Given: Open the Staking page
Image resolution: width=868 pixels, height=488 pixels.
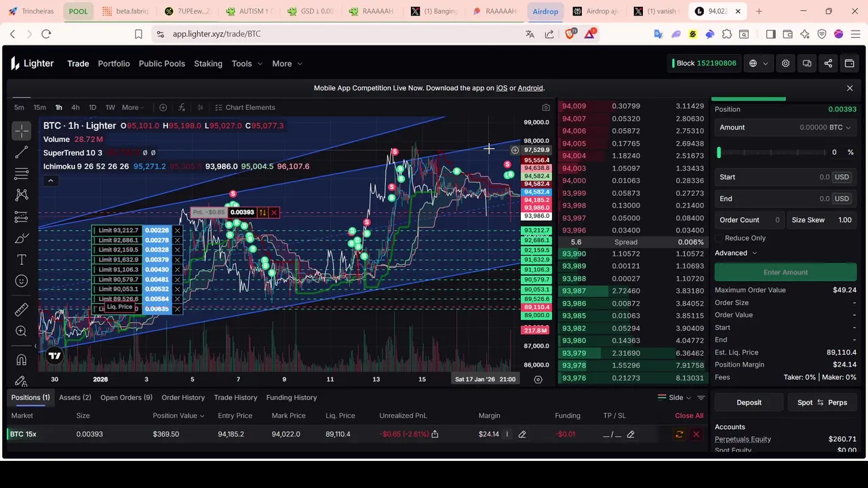Looking at the screenshot, I should (x=208, y=64).
